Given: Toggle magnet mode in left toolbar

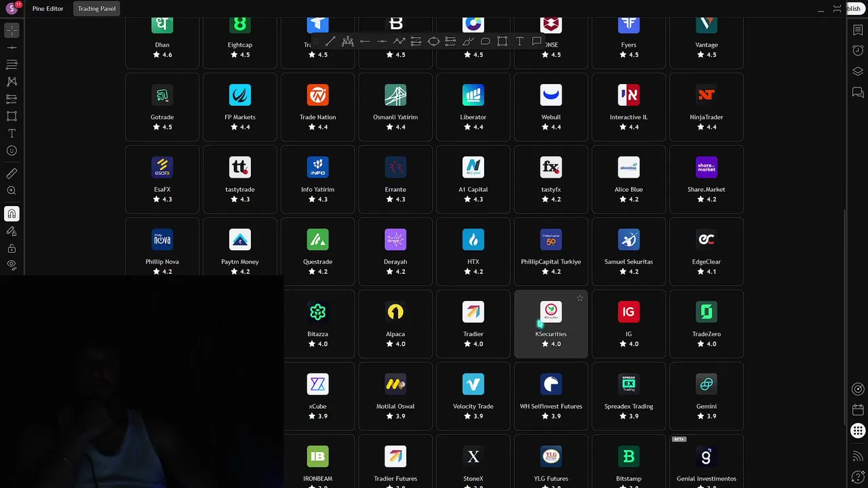Looking at the screenshot, I should [x=12, y=214].
